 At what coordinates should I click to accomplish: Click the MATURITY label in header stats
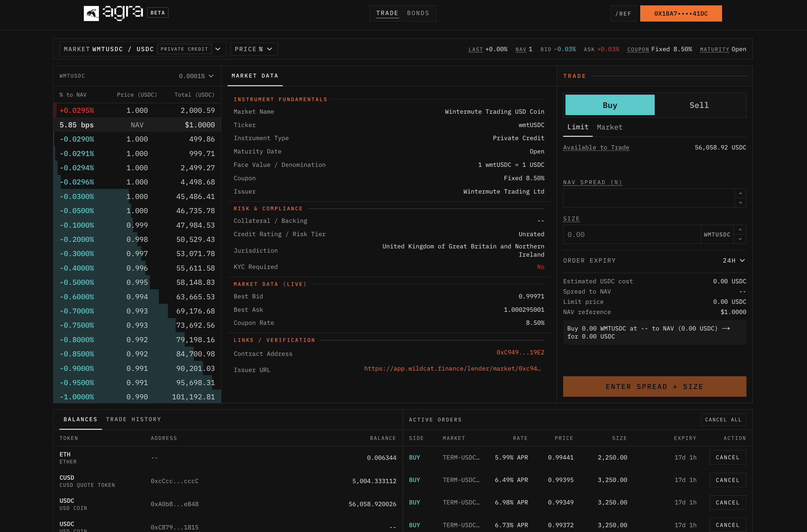pyautogui.click(x=714, y=49)
